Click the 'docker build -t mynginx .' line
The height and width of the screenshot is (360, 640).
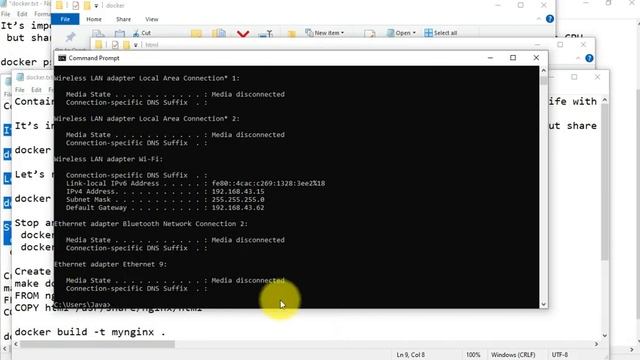tap(90, 332)
